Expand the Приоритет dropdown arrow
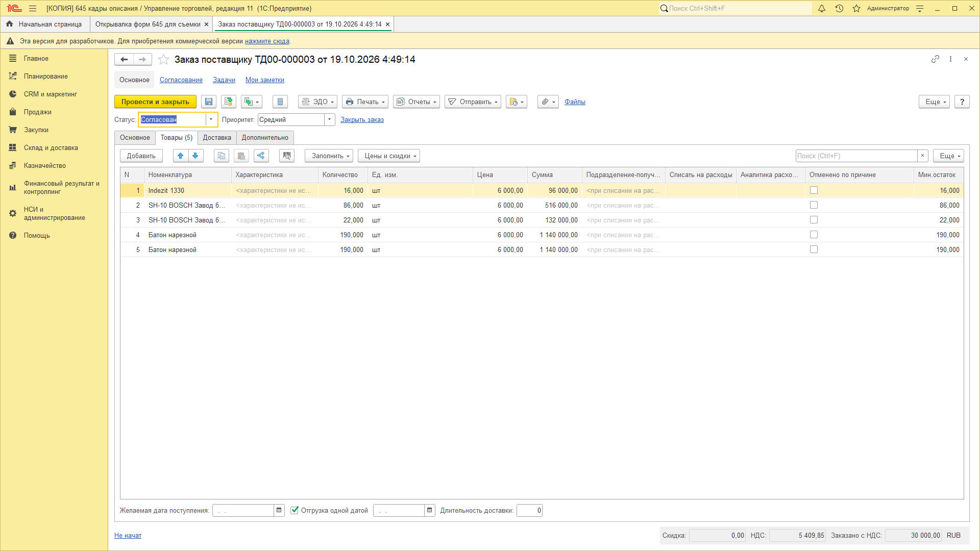Viewport: 980px width, 551px height. (330, 120)
